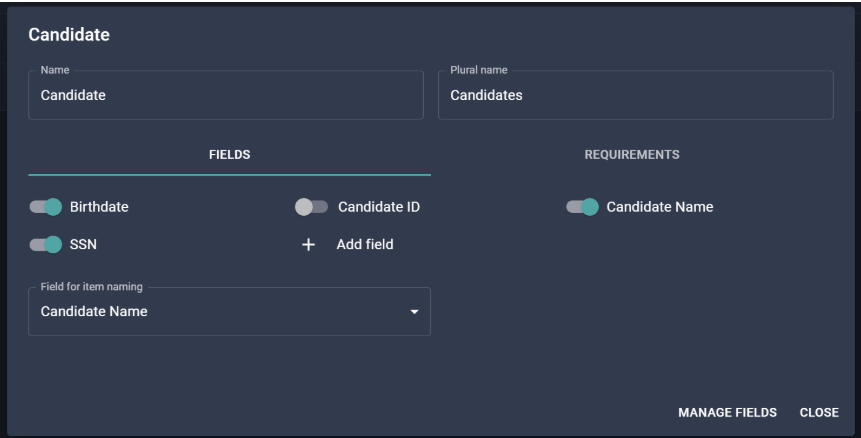Click the Candidate dialog heading
The width and height of the screenshot is (861, 438).
(x=69, y=35)
